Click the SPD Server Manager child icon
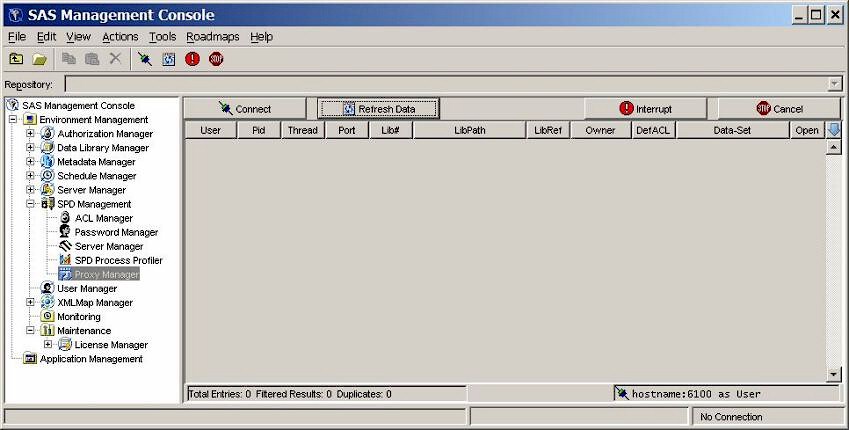849x430 pixels. (x=65, y=246)
